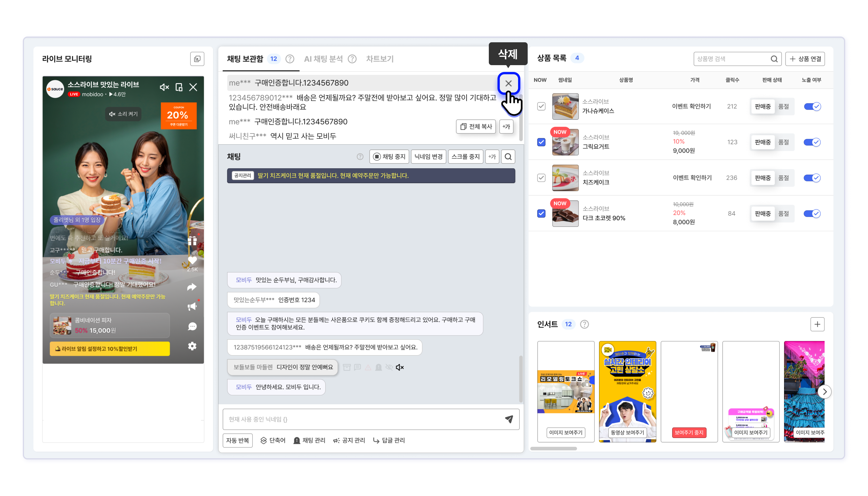868x496 pixels.
Task: Click the share arrow on live video
Action: [x=192, y=287]
